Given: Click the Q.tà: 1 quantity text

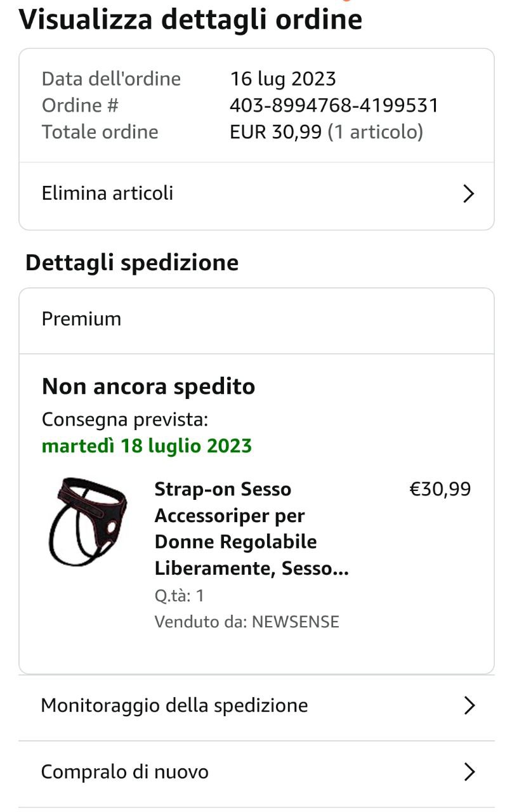Looking at the screenshot, I should (x=179, y=596).
